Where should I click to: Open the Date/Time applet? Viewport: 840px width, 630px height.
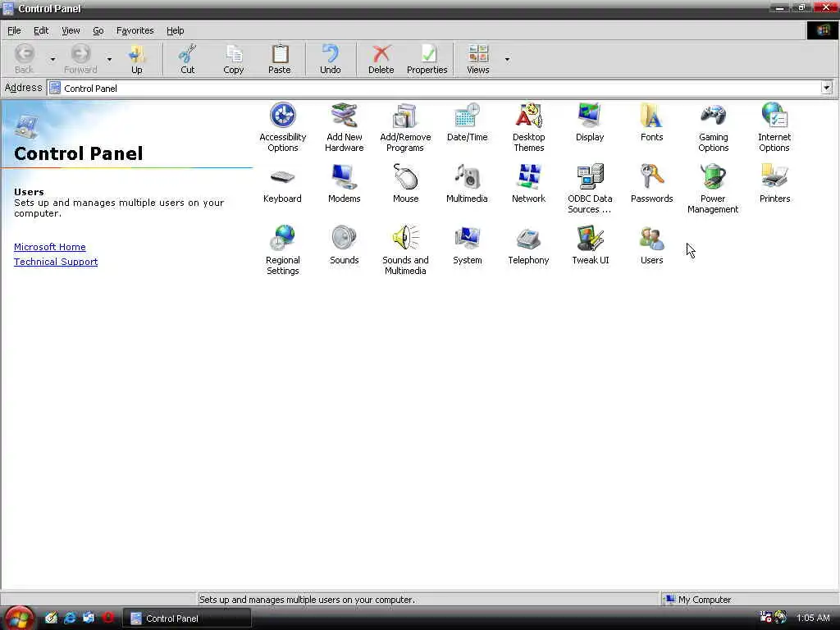467,123
